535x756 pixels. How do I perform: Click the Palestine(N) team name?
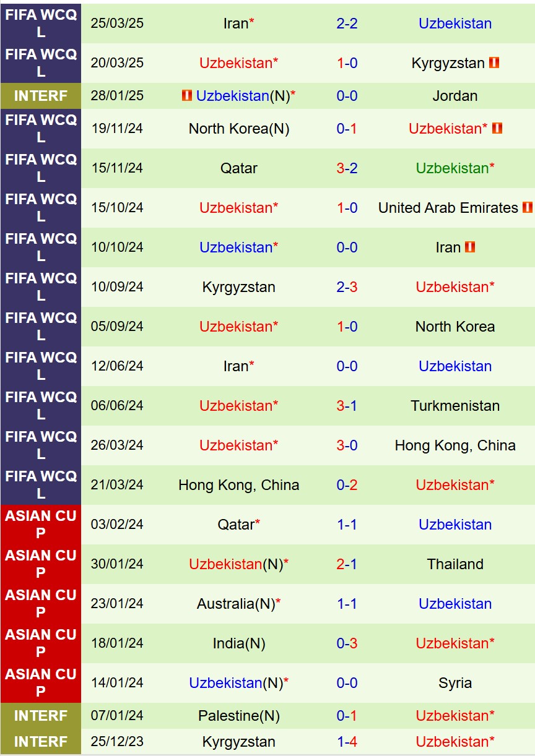239,716
